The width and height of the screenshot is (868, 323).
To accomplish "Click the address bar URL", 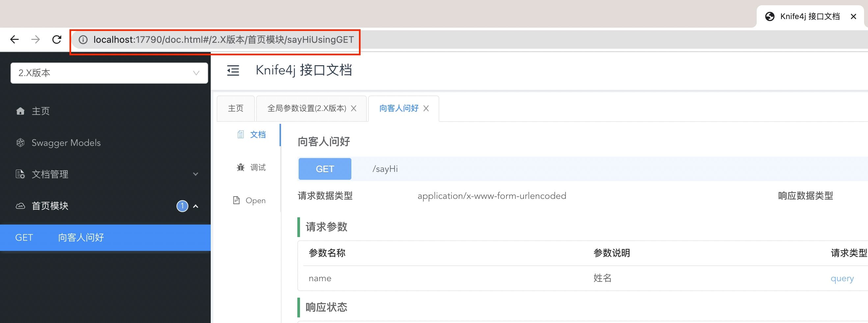I will click(x=224, y=40).
